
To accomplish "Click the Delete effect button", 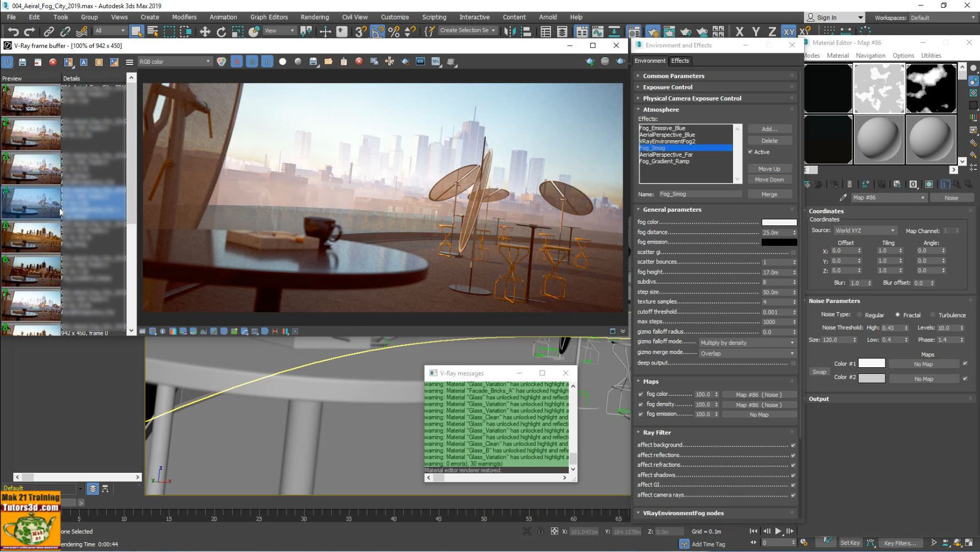I will coord(769,141).
